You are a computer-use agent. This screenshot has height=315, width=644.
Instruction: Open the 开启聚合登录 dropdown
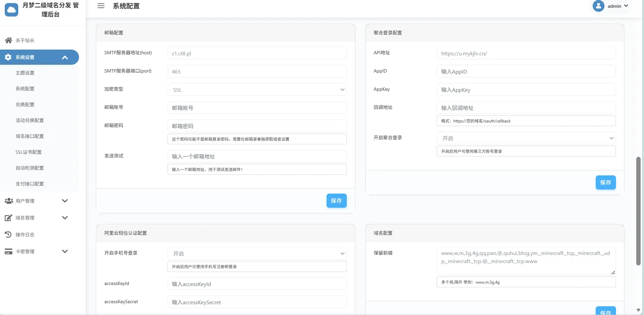526,138
